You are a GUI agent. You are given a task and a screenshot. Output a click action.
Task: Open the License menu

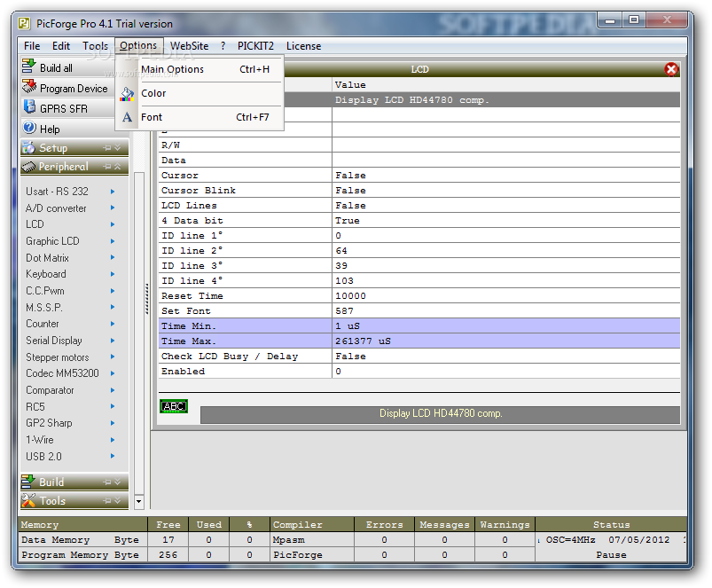(x=303, y=46)
